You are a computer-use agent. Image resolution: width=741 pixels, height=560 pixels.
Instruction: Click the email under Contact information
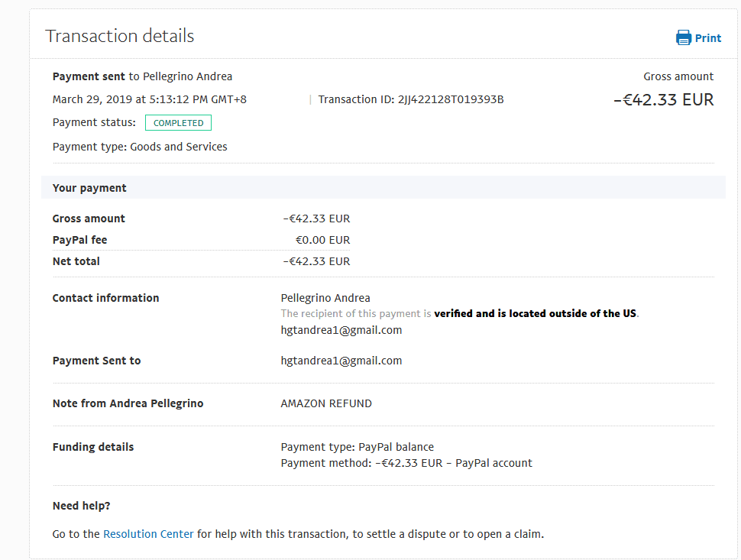point(341,330)
